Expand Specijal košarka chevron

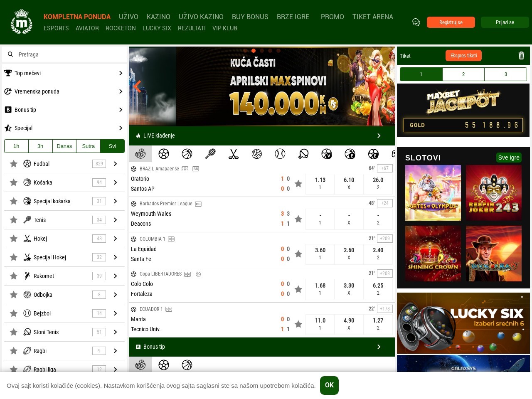coord(116,201)
